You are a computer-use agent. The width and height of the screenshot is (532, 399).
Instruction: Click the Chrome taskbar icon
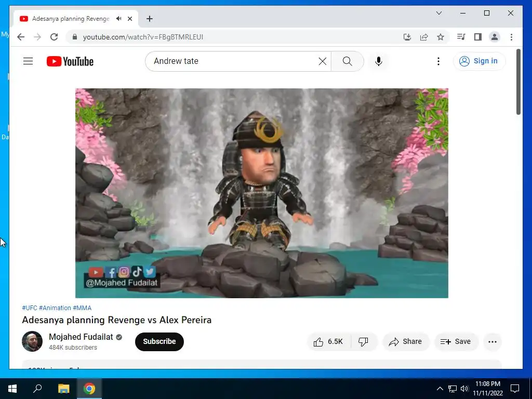click(x=89, y=389)
